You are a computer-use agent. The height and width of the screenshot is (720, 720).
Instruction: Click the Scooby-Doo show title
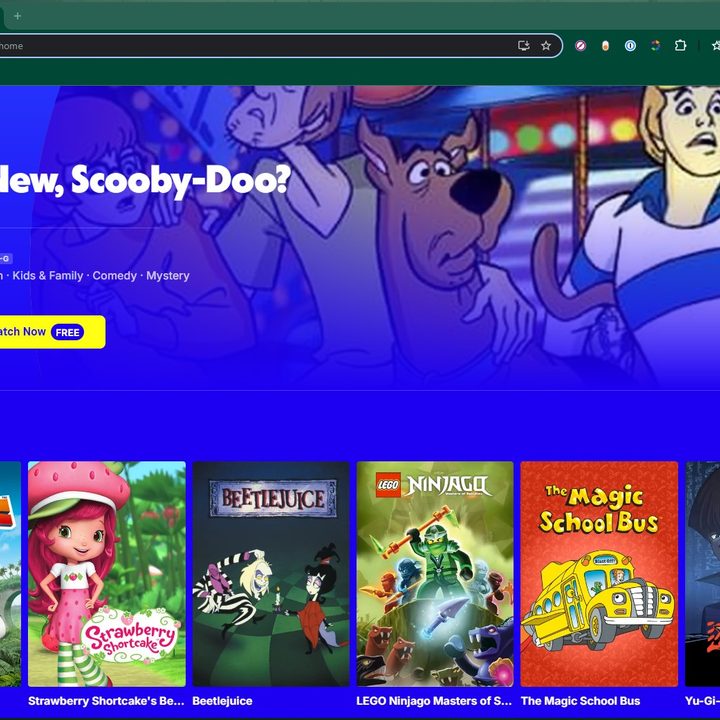tap(145, 180)
